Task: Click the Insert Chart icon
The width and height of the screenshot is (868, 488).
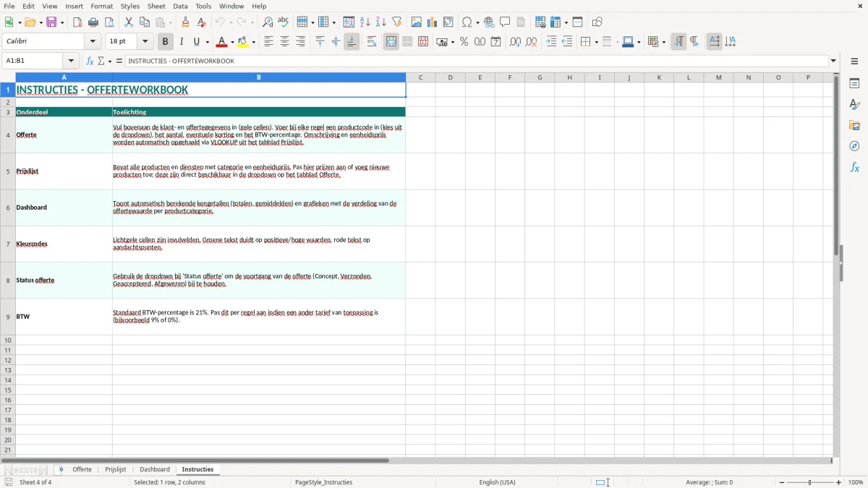Action: tap(433, 22)
